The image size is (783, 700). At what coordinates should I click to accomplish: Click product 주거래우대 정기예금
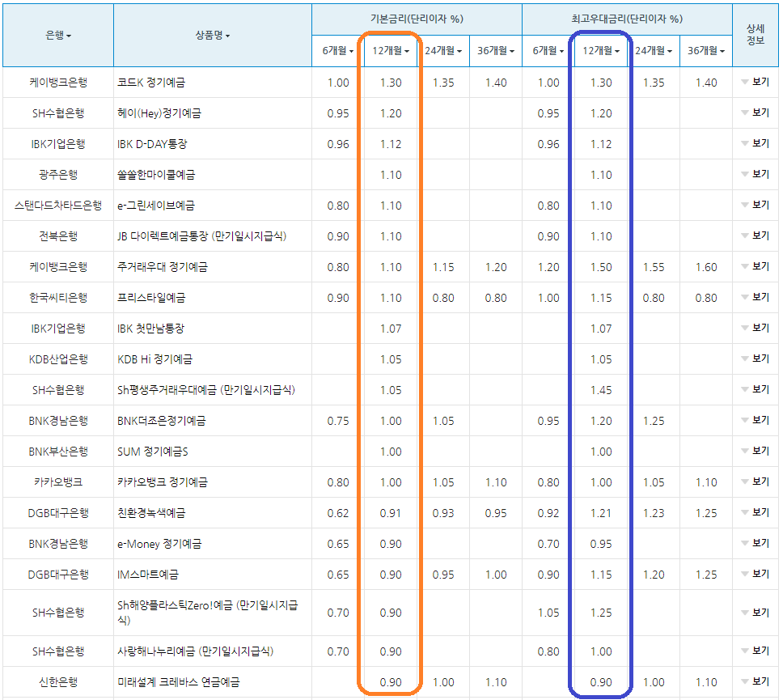[163, 267]
